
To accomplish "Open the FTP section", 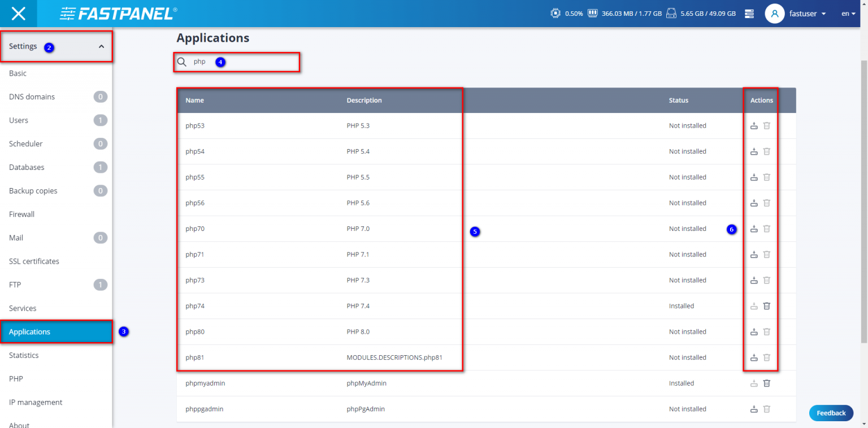I will tap(56, 285).
